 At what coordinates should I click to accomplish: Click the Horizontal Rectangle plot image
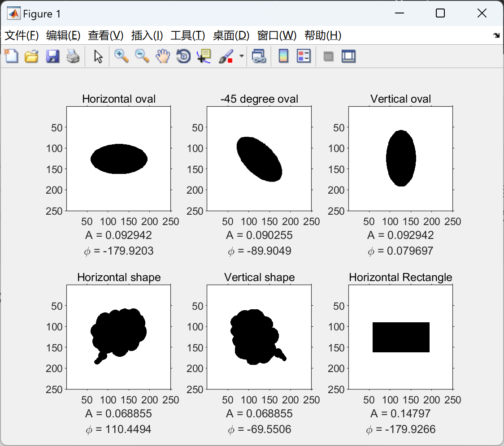point(400,337)
